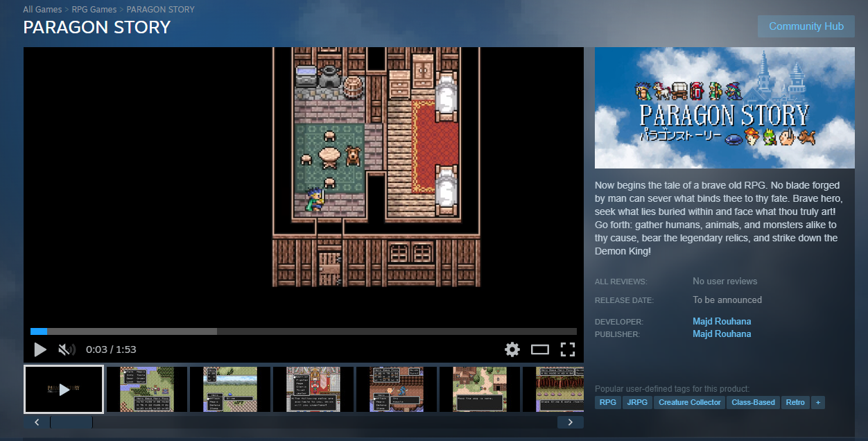Switch video to theater mode

click(540, 349)
